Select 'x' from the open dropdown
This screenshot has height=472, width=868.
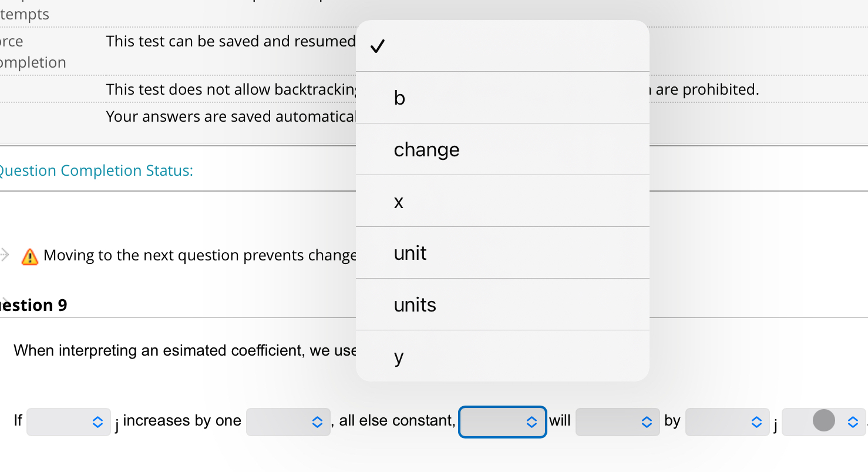(x=502, y=201)
